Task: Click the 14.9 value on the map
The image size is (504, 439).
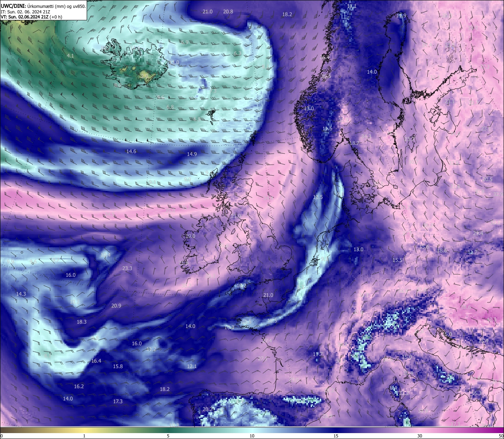Action: [192, 154]
